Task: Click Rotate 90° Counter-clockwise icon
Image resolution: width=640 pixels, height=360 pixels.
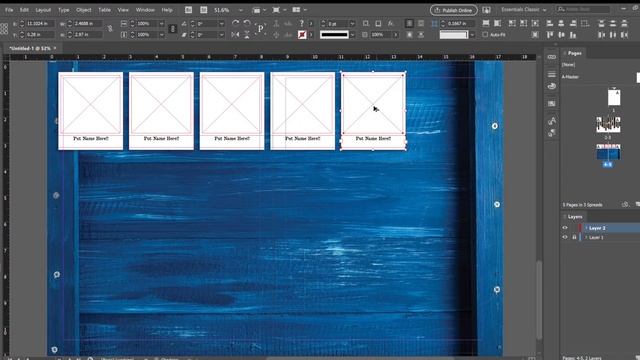Action: tap(247, 23)
